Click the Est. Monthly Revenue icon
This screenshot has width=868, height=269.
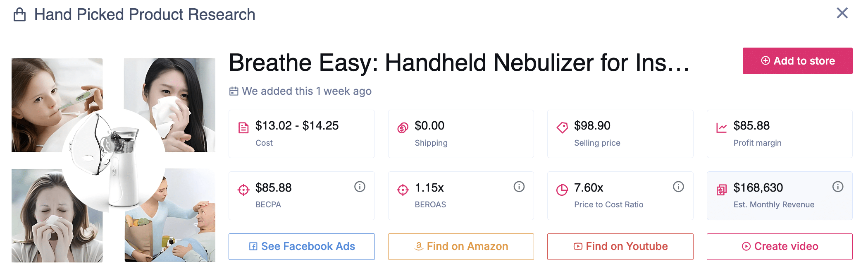[722, 190]
